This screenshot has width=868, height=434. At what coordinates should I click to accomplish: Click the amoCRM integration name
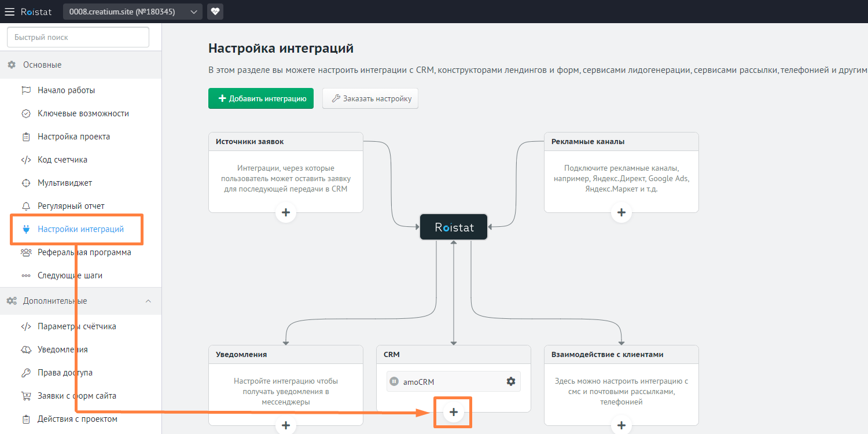point(418,381)
